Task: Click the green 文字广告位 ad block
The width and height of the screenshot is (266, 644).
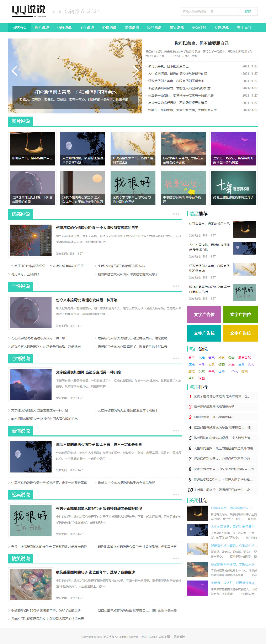Action: 241,315
